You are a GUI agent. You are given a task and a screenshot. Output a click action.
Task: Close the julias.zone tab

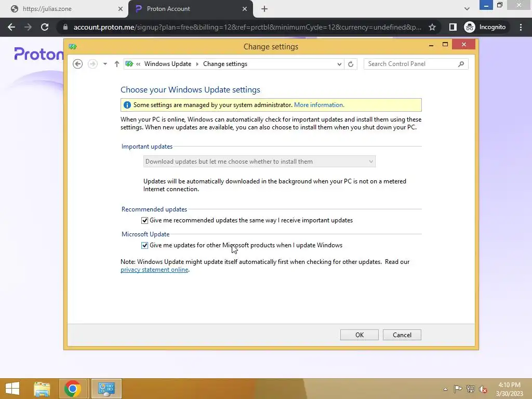[x=120, y=9]
